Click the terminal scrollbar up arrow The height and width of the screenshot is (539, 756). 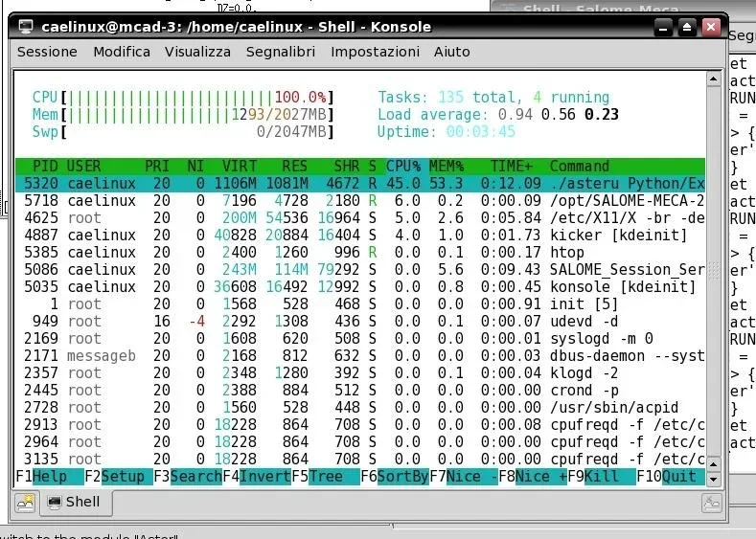click(714, 79)
